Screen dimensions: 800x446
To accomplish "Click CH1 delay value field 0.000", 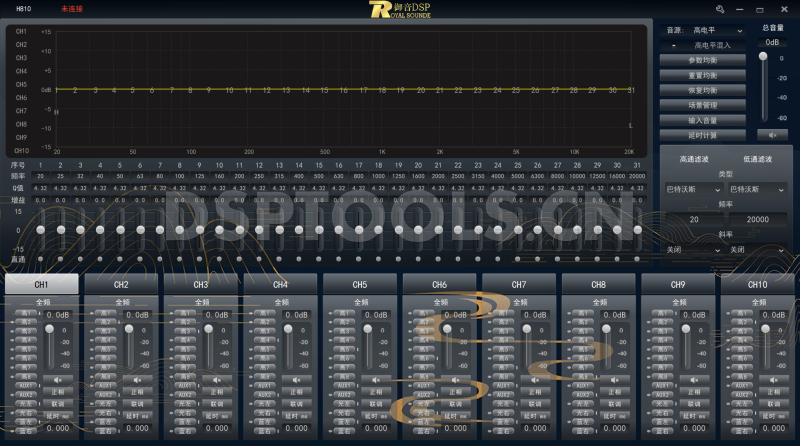I will (58, 428).
